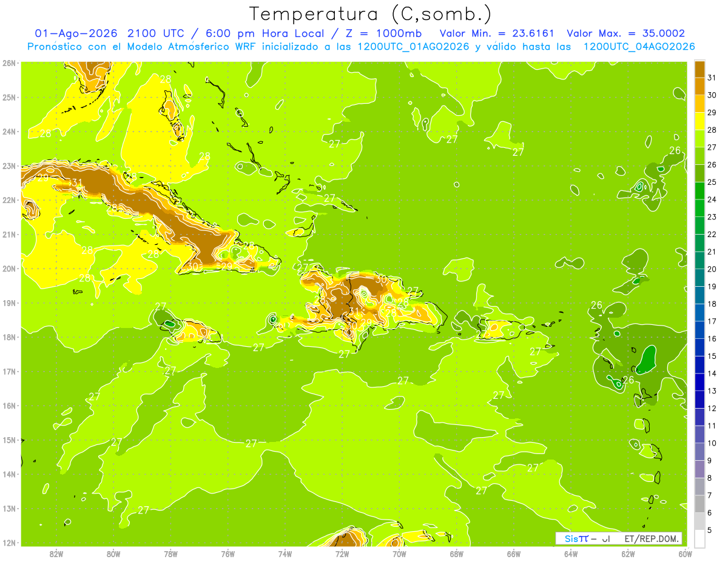The width and height of the screenshot is (728, 562).
Task: Click the "Valor Max. = 35.0002" value
Action: click(626, 33)
